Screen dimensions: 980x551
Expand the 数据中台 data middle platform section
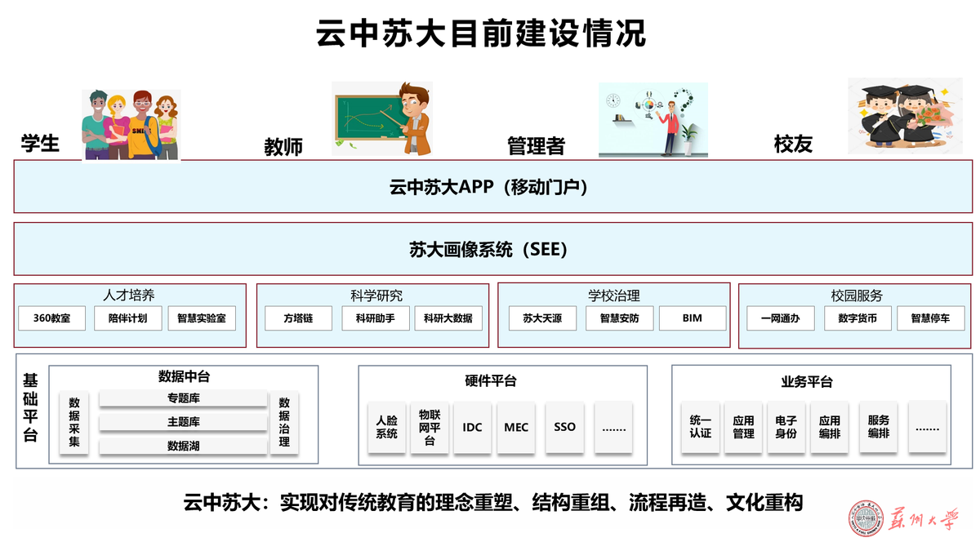(x=181, y=378)
